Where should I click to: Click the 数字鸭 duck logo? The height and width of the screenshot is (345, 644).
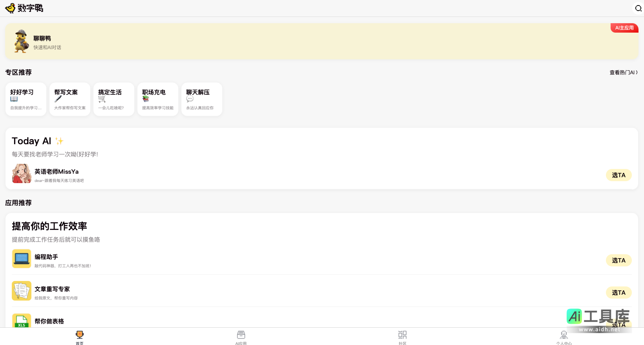pos(11,8)
